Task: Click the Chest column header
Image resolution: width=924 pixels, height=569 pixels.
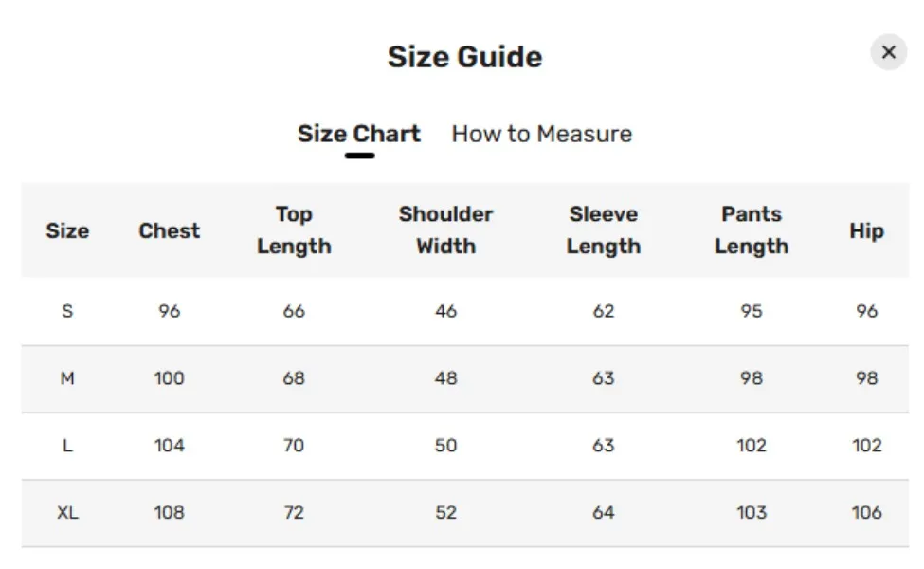Action: (x=170, y=230)
